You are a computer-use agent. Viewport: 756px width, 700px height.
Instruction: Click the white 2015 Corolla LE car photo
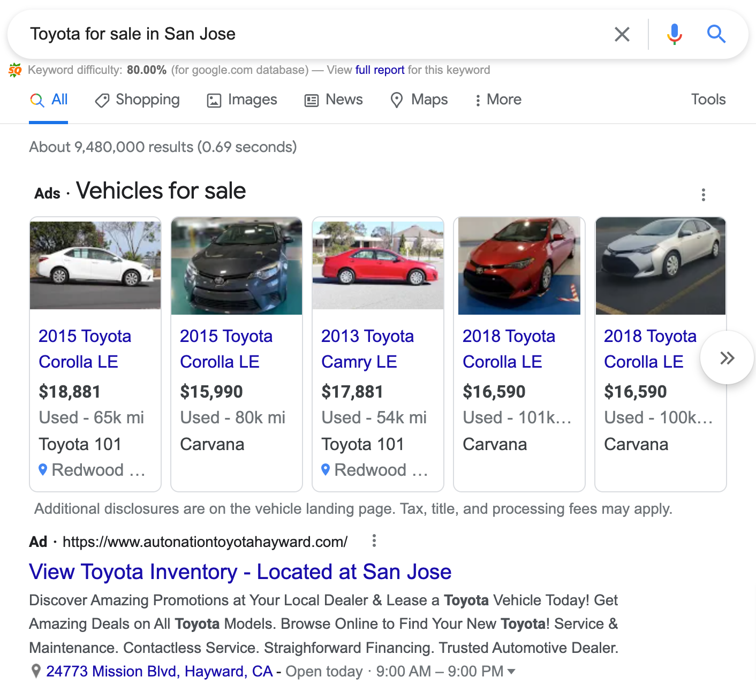(x=95, y=265)
